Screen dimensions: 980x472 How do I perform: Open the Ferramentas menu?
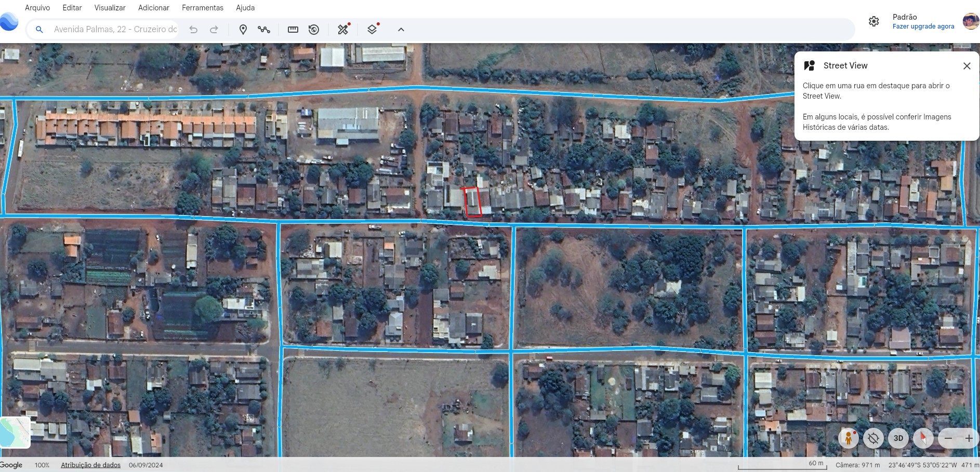(203, 8)
